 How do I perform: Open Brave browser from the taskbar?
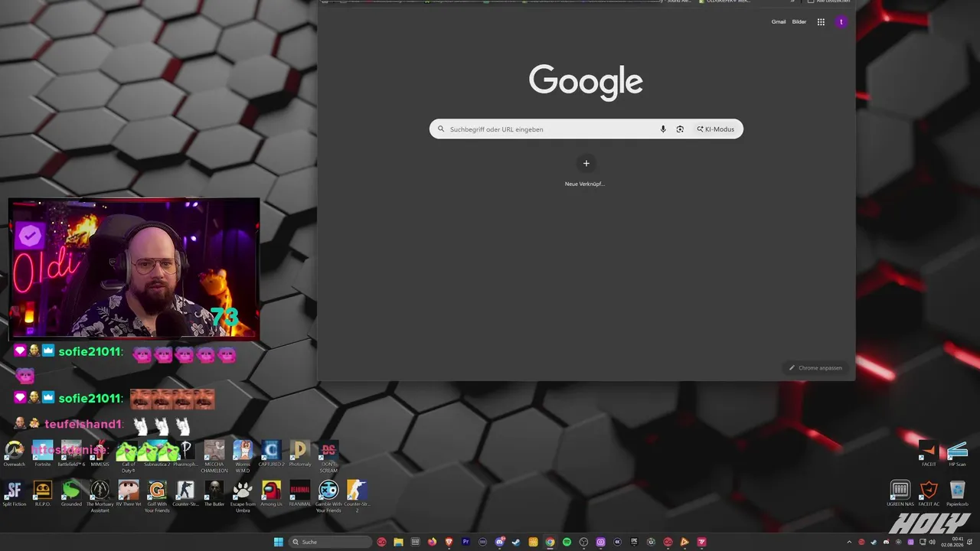[449, 543]
